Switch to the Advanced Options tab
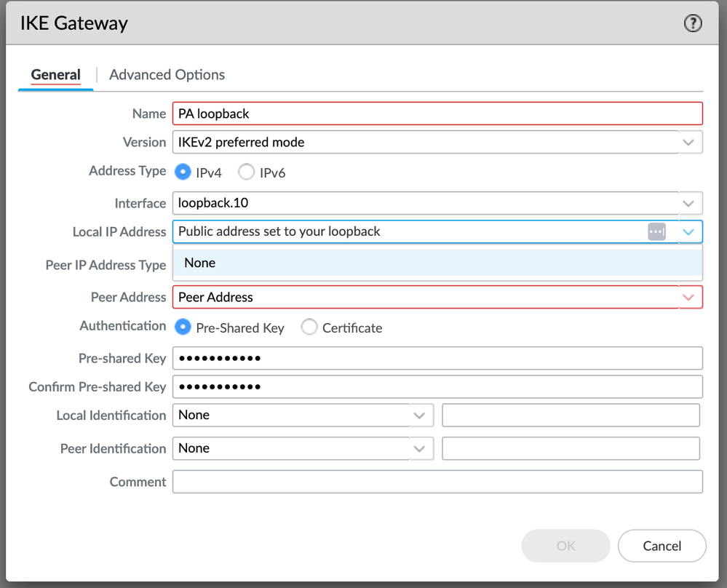 tap(167, 75)
